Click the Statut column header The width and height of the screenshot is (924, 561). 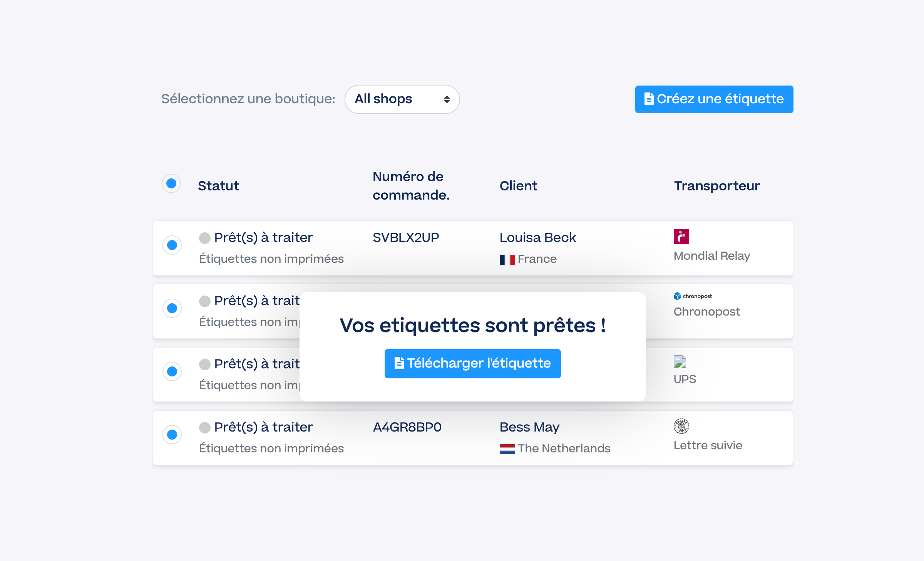tap(218, 186)
